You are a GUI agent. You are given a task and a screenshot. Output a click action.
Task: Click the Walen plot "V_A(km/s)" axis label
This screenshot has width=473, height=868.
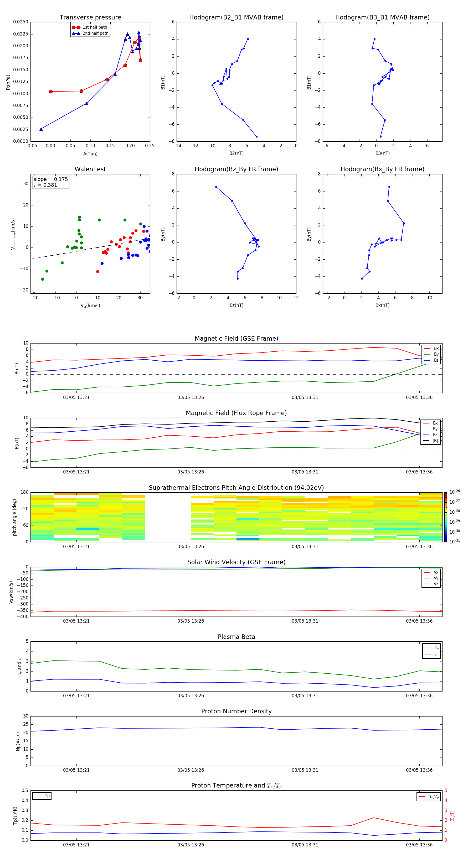pos(90,306)
